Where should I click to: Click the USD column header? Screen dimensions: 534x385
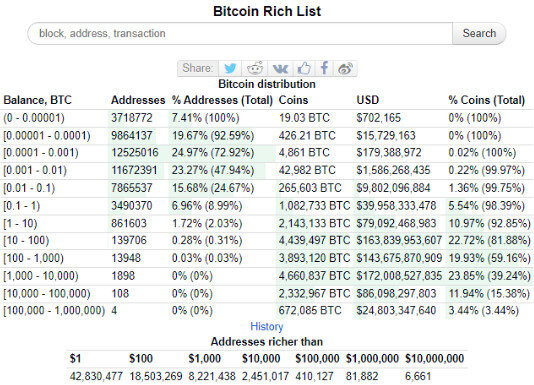tap(368, 100)
